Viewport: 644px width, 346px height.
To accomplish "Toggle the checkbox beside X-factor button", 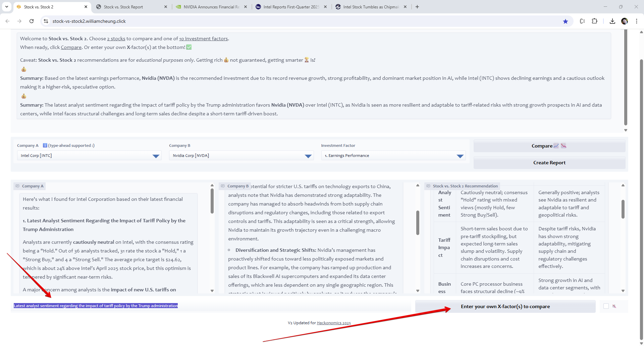I will 606,306.
